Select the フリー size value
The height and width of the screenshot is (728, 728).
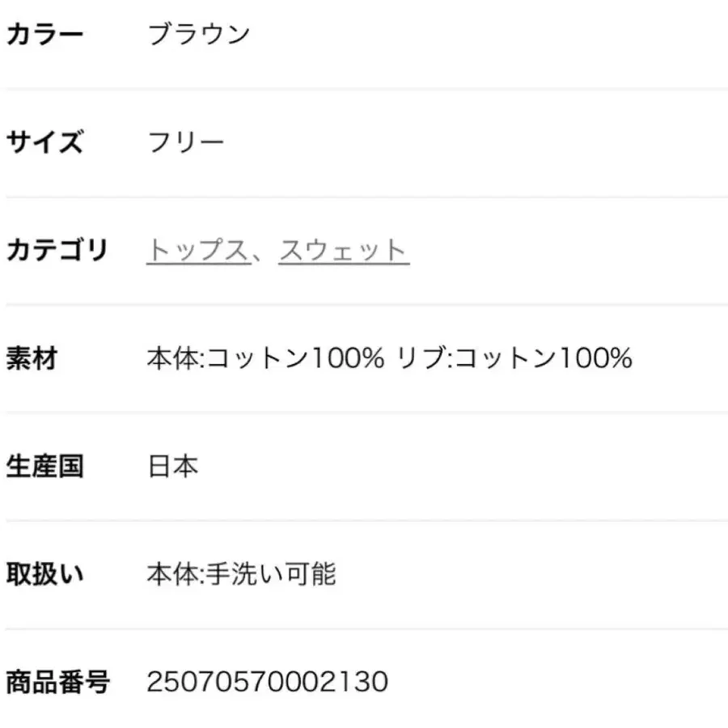click(185, 143)
